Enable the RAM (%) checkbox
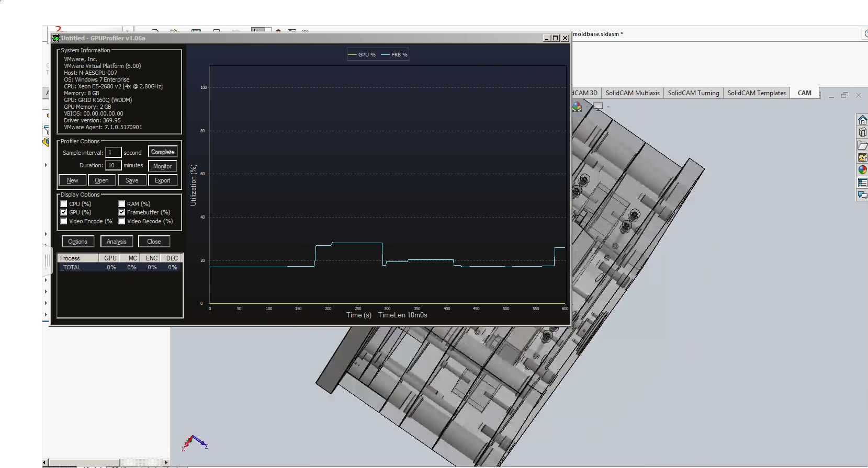 click(x=122, y=204)
